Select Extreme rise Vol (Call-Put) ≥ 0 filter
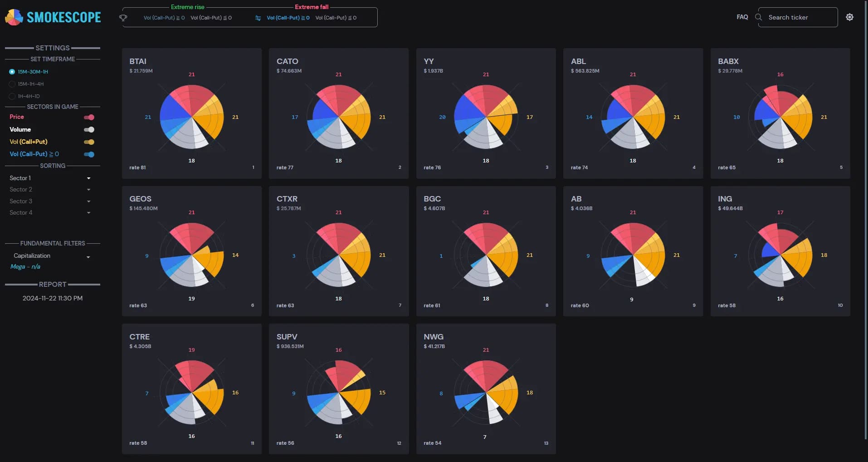The height and width of the screenshot is (462, 868). (164, 18)
